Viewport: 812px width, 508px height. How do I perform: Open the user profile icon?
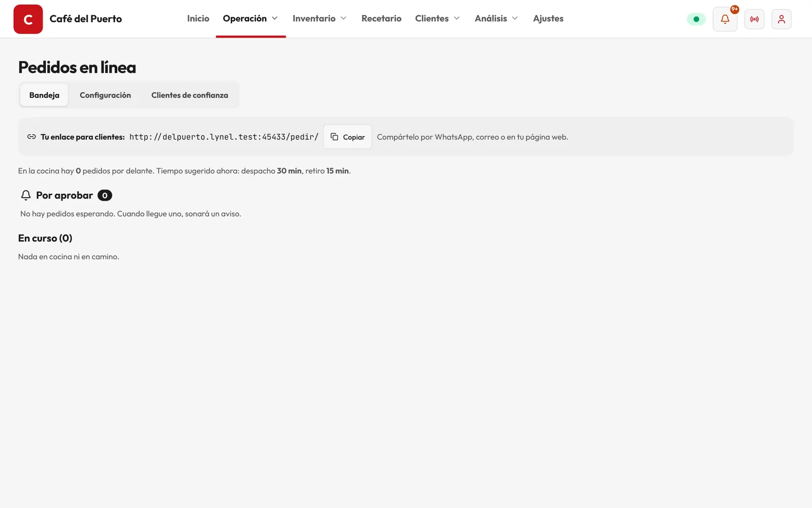click(782, 19)
